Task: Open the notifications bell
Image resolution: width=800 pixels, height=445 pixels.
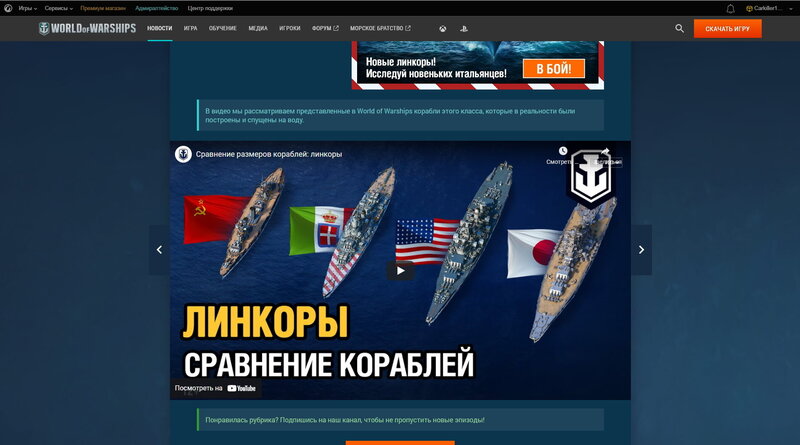Action: [x=731, y=9]
